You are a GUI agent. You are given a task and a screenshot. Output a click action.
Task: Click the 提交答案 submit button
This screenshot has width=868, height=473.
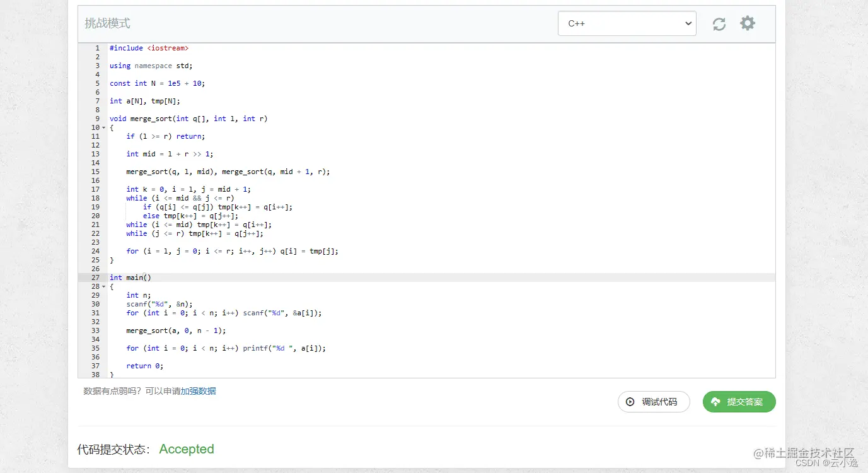(739, 402)
